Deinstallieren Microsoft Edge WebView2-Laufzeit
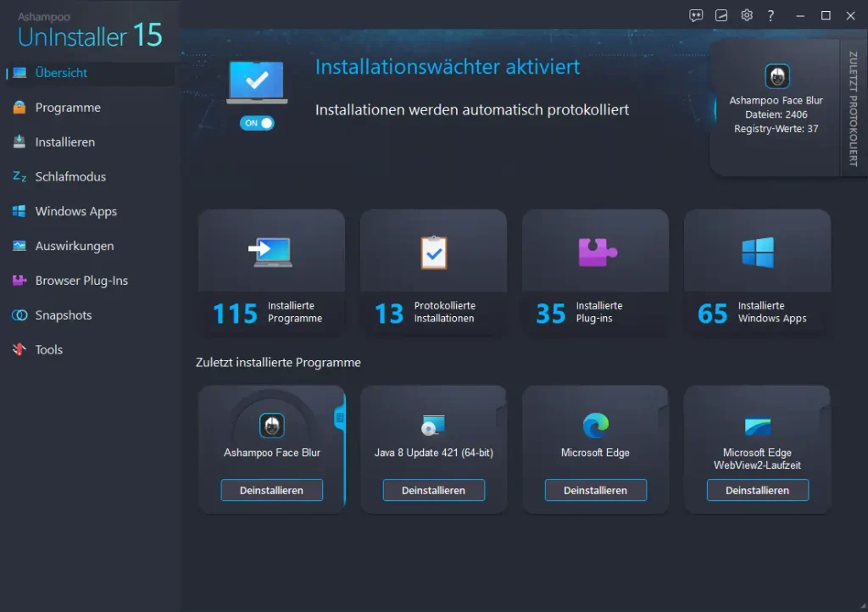Viewport: 868px width, 612px height. 757,490
